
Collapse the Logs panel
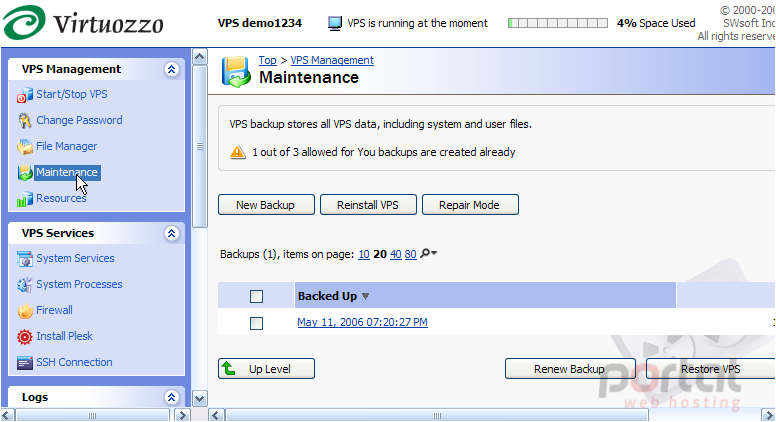tap(172, 397)
